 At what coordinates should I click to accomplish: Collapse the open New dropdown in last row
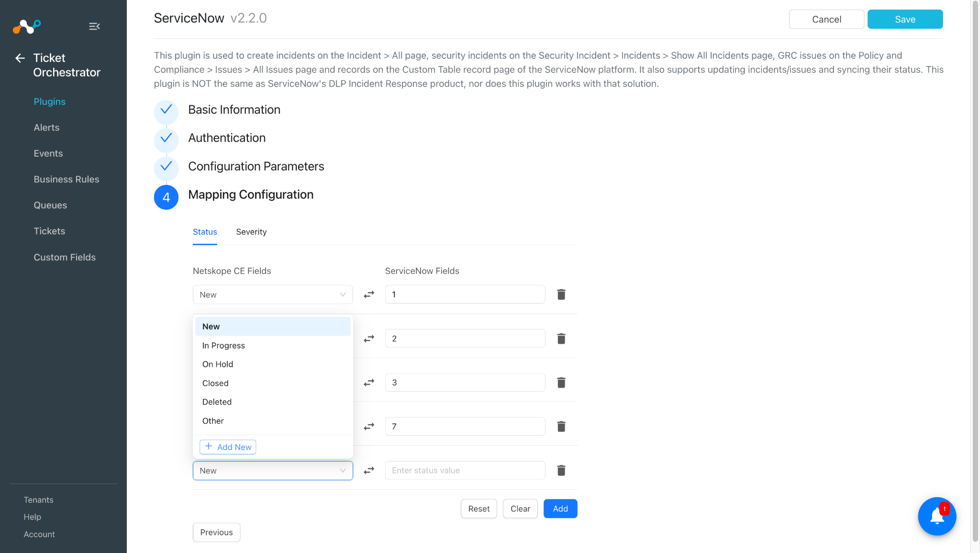(273, 471)
